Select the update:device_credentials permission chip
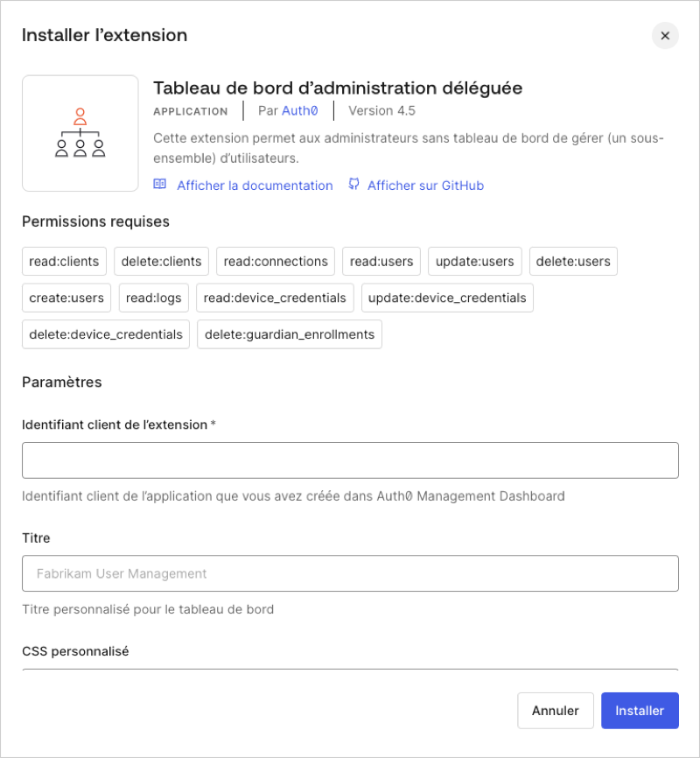Screen dimensions: 700x758 (x=447, y=298)
